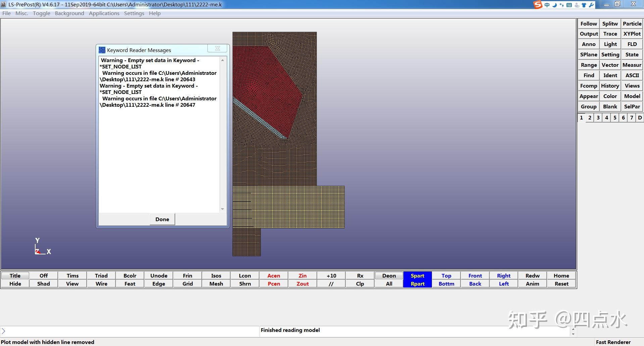Open the Color panel button

point(610,96)
